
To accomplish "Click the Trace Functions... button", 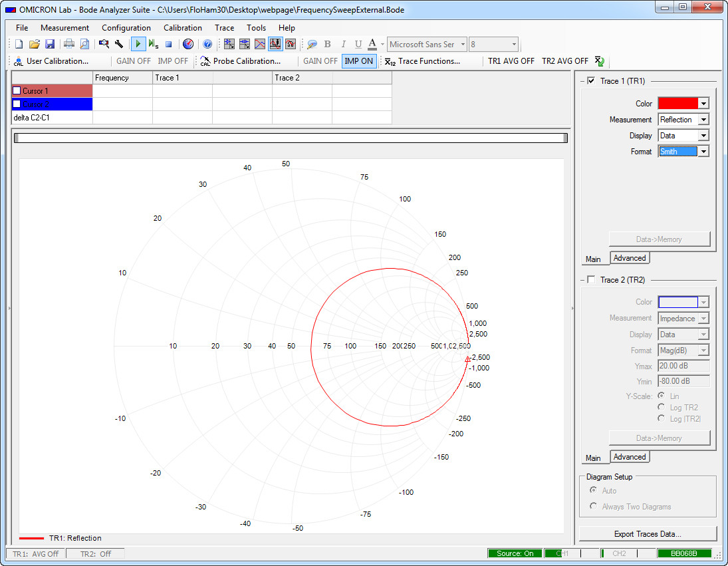I will coord(429,61).
